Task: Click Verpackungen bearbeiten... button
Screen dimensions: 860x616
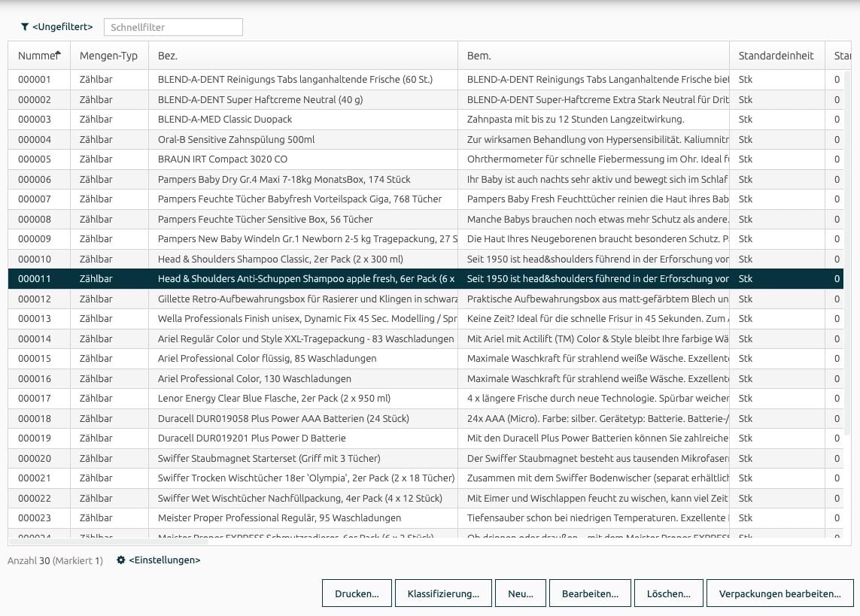Action: 780,593
